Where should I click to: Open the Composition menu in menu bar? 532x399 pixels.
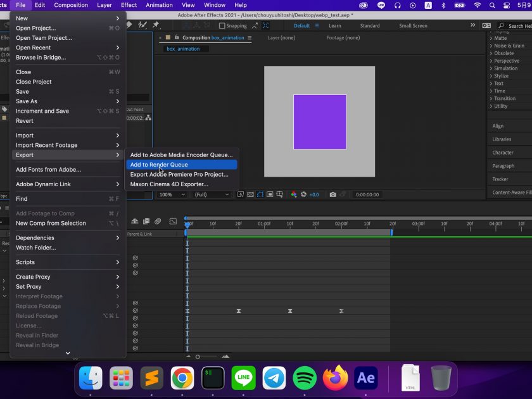pyautogui.click(x=71, y=5)
